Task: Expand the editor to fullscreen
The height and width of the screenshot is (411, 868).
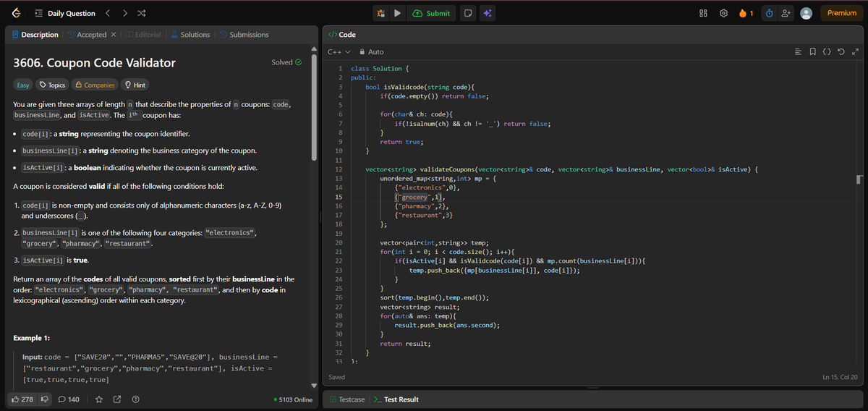Action: [x=856, y=52]
